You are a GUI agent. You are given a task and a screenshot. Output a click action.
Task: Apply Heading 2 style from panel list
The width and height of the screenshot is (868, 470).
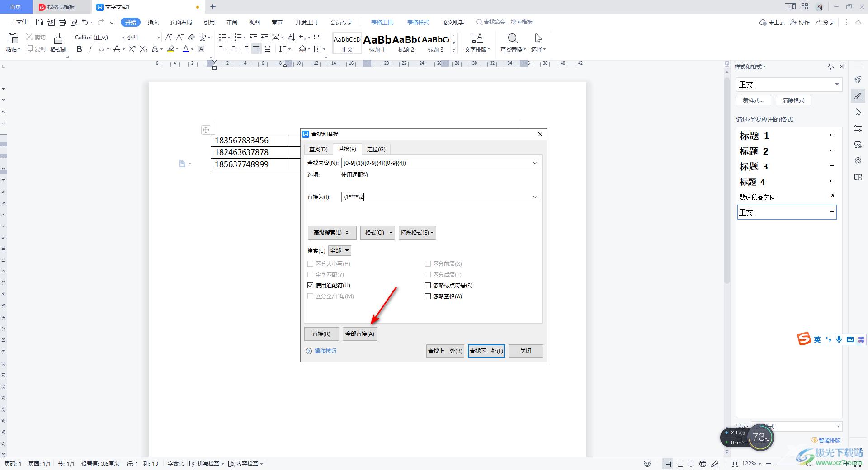(787, 151)
